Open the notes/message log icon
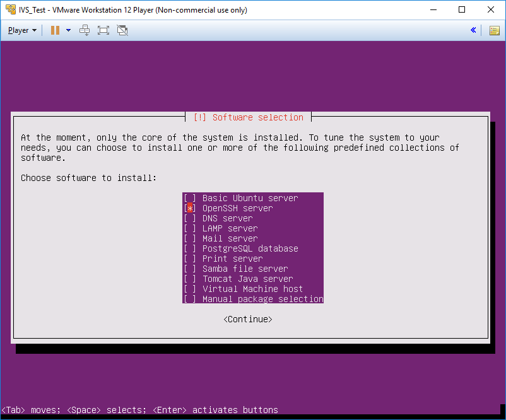Image resolution: width=506 pixels, height=420 pixels. (494, 30)
